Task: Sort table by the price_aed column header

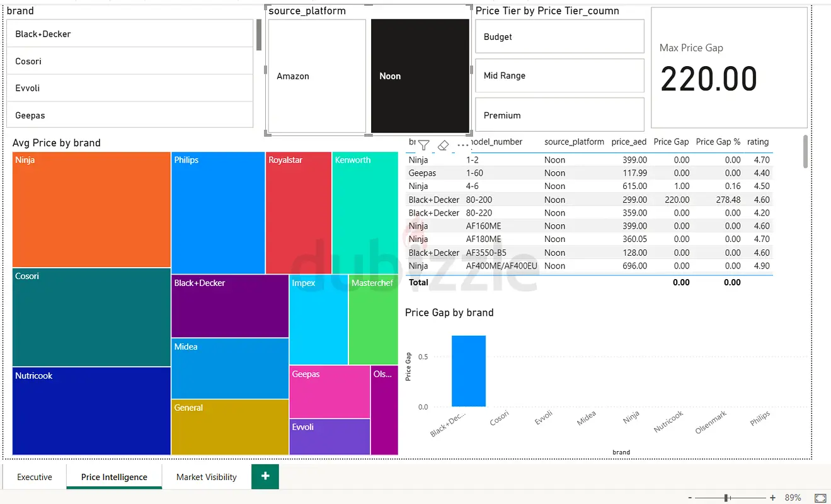Action: click(629, 142)
